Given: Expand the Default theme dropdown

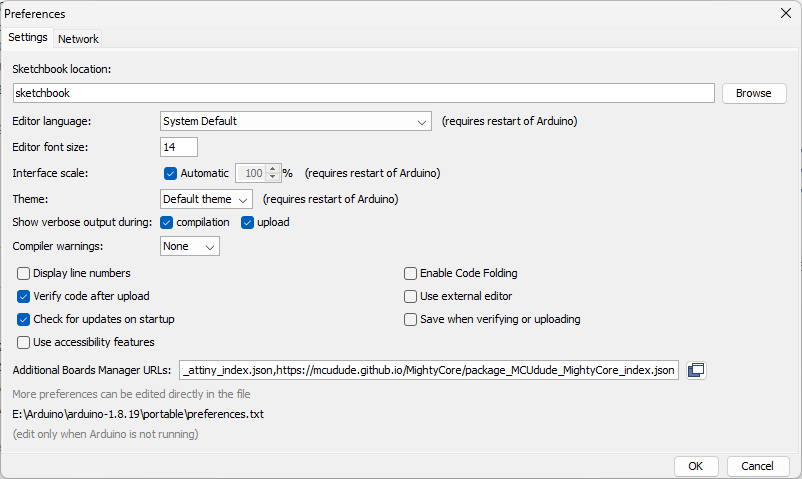Looking at the screenshot, I should pyautogui.click(x=206, y=199).
